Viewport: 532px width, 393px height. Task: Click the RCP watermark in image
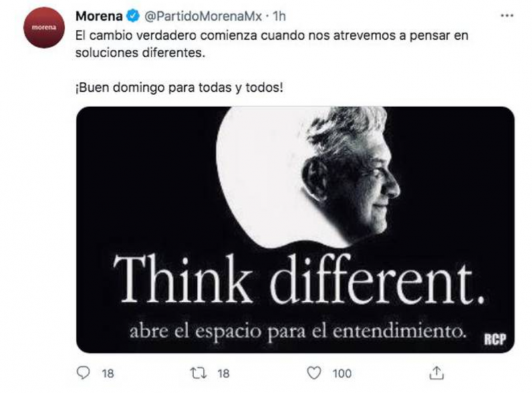coord(495,339)
